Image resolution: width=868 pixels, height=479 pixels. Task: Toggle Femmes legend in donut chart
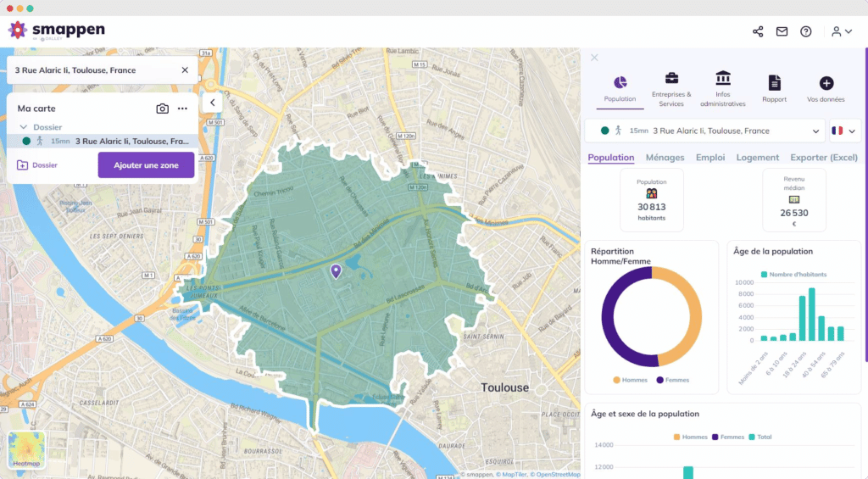pos(672,380)
